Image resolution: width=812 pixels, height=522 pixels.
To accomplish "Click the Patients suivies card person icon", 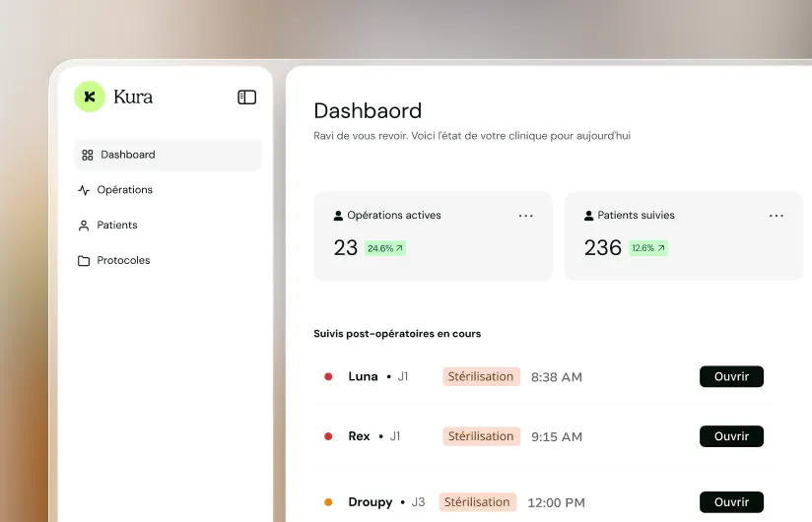I will (589, 216).
